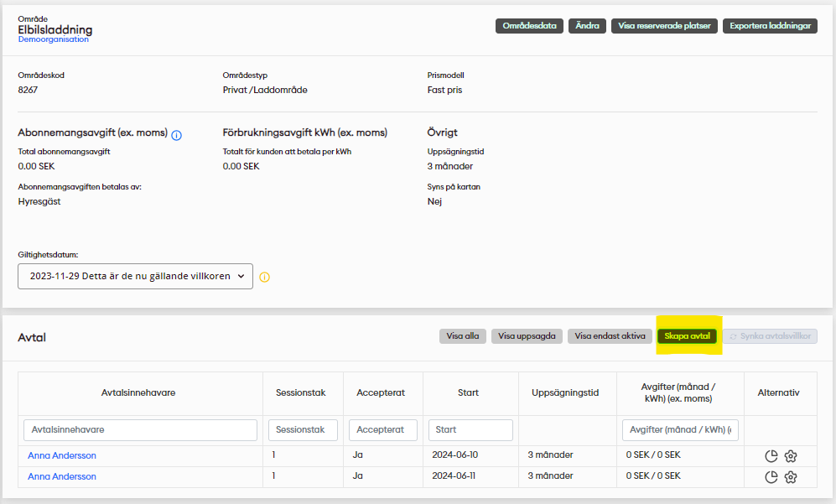Image resolution: width=836 pixels, height=504 pixels.
Task: Open gear settings for the 2024-06-10 agreement
Action: pos(790,456)
